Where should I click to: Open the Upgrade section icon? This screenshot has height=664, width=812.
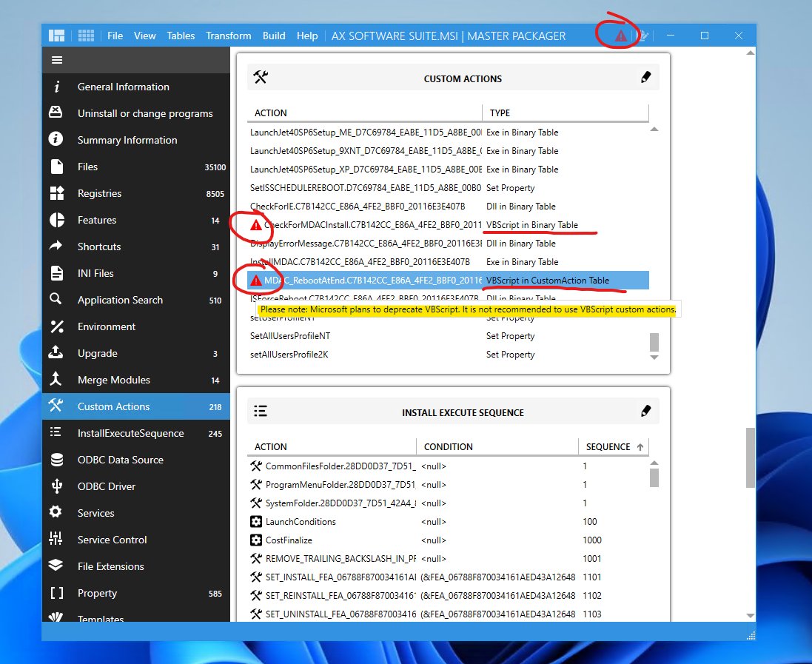click(x=56, y=352)
